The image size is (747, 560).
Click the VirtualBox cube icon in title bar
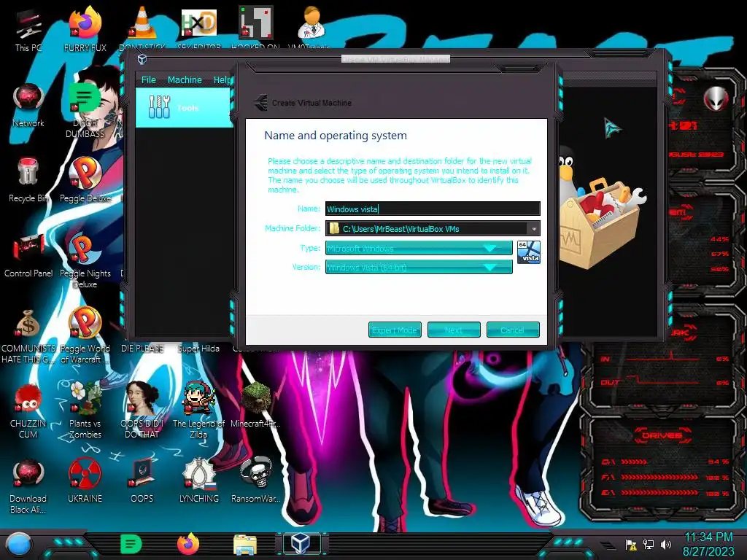(142, 60)
